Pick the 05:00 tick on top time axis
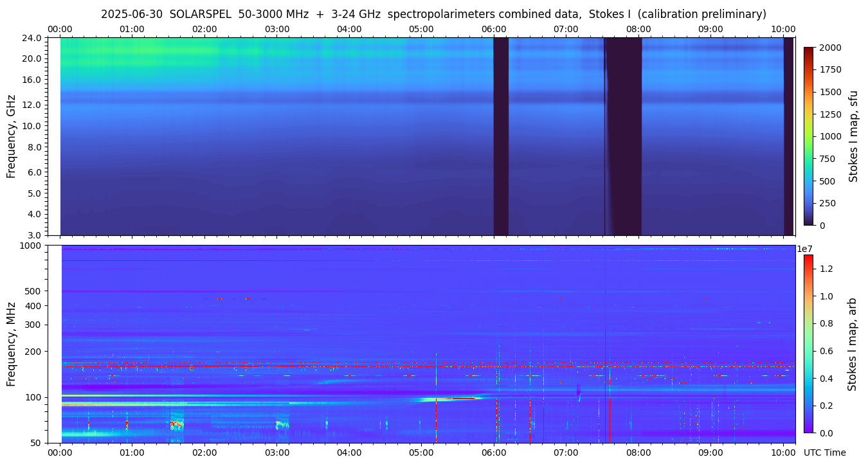This screenshot has height=466, width=868. [x=421, y=29]
